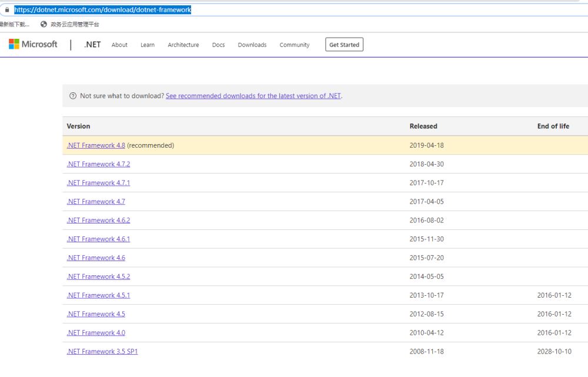Screen dimensions: 588x377
Task: Click the browser URL address field
Action: tap(294, 10)
